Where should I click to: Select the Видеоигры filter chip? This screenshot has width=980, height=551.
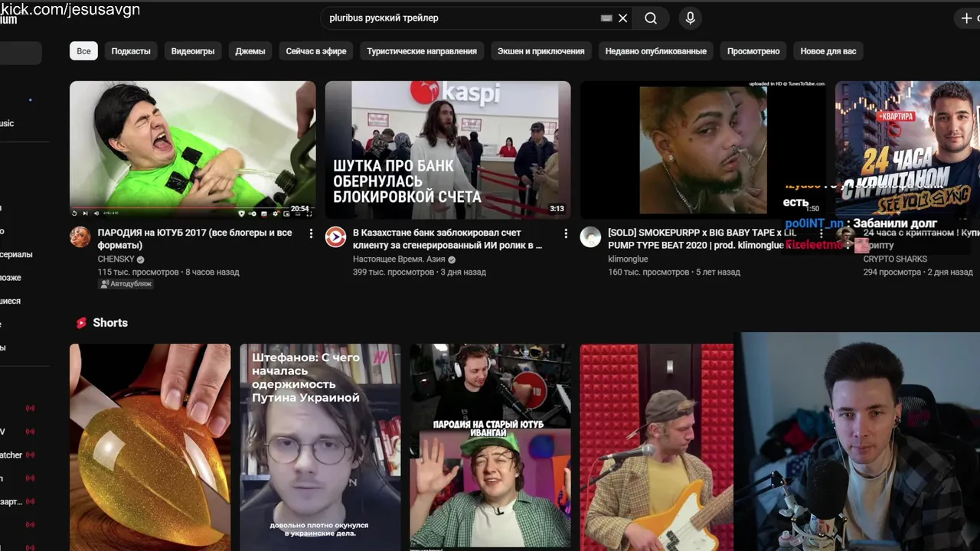coord(193,51)
